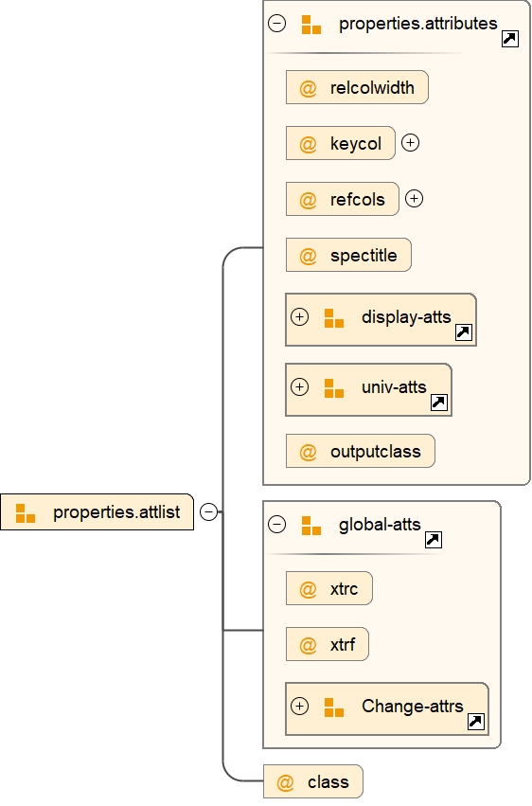The height and width of the screenshot is (806, 532).
Task: Select the properties.attlist label
Action: tap(116, 512)
